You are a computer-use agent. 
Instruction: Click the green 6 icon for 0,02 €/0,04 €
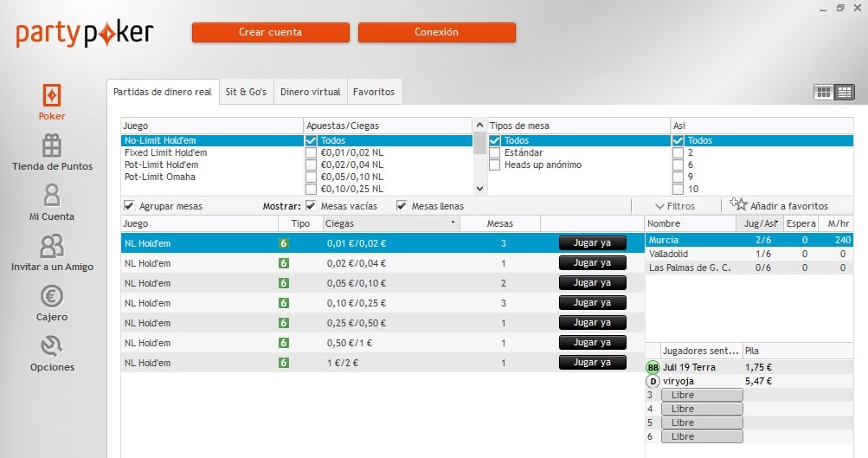[284, 263]
